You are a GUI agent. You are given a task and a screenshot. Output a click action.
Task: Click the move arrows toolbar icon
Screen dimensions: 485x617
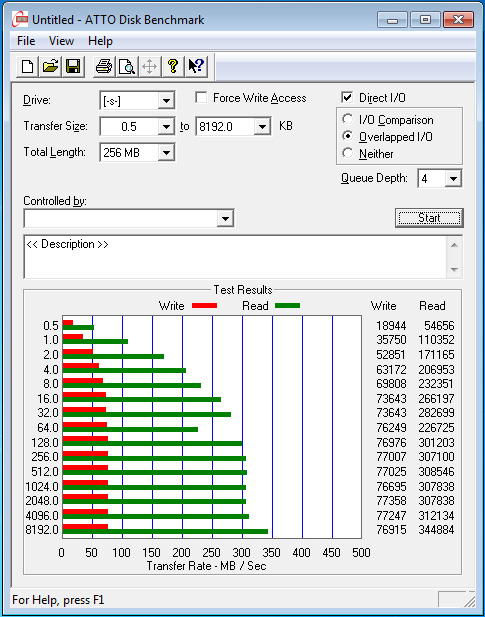(150, 66)
